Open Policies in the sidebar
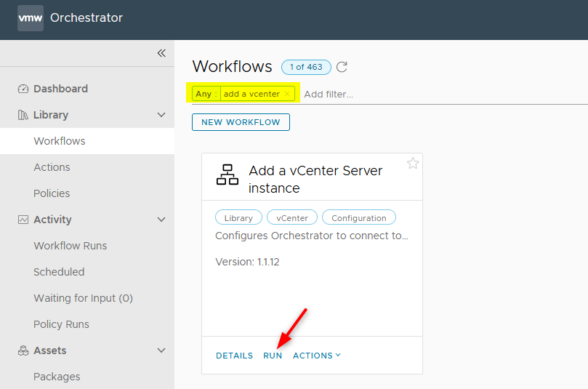This screenshot has width=588, height=389. click(x=52, y=193)
